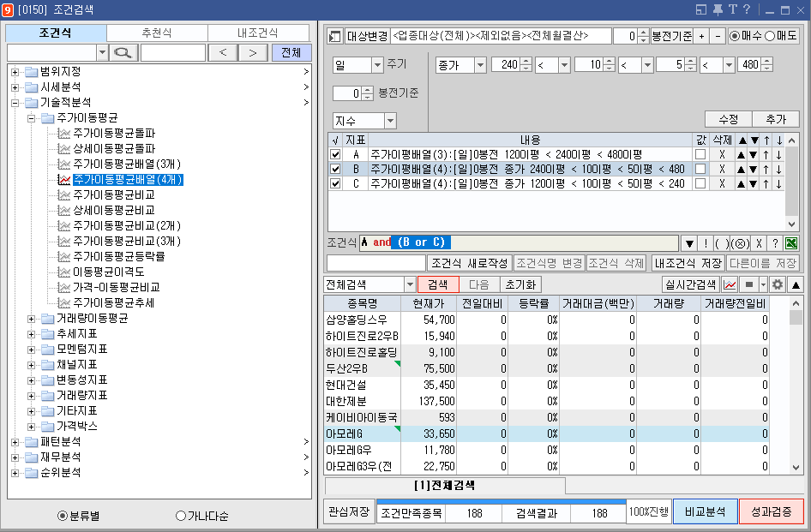Screen dimensions: 811x532
Task: Click the 검색 button
Action: 437,284
